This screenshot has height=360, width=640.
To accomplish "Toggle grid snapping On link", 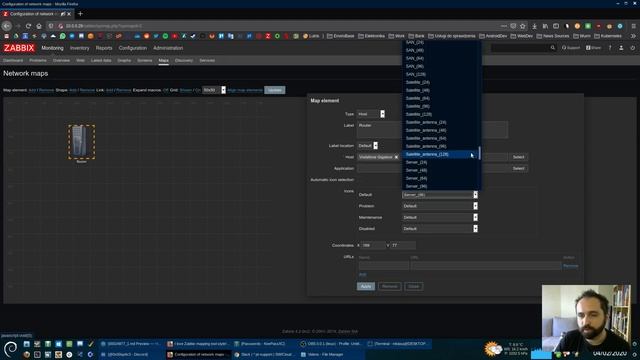I will 198,90.
